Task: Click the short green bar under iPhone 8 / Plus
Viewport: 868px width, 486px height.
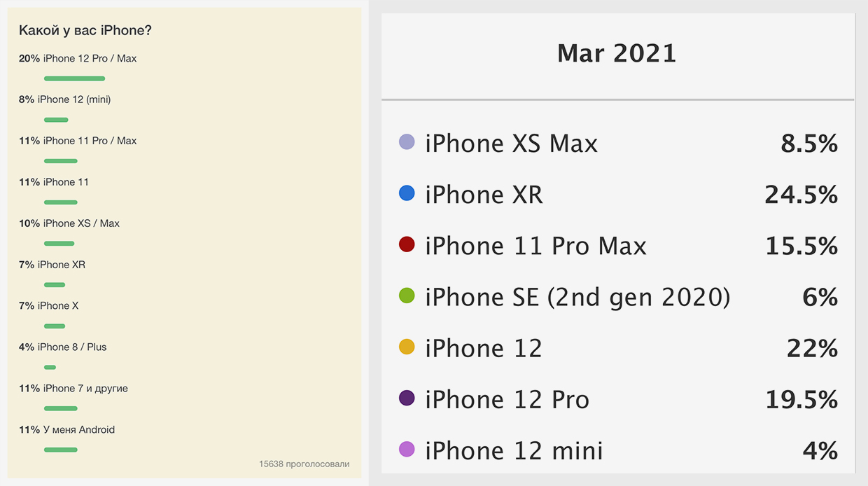Action: pos(50,367)
